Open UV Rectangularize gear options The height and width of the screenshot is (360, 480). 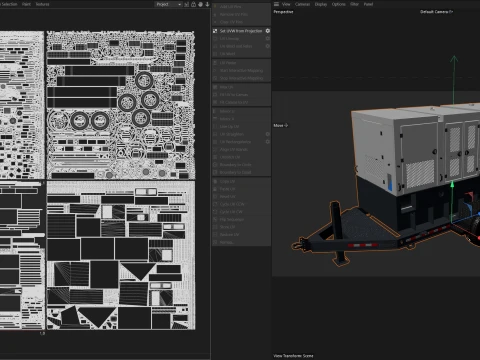coord(268,142)
